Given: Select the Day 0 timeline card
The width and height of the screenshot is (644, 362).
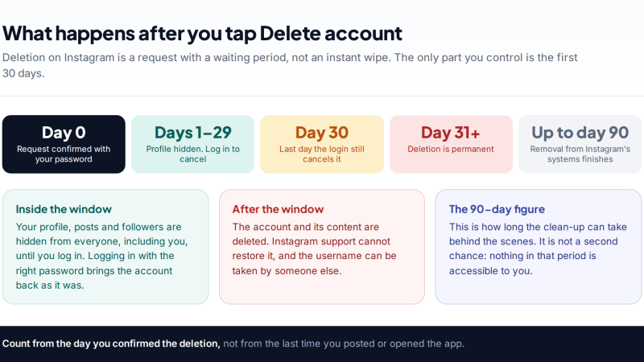Looking at the screenshot, I should coord(64,144).
